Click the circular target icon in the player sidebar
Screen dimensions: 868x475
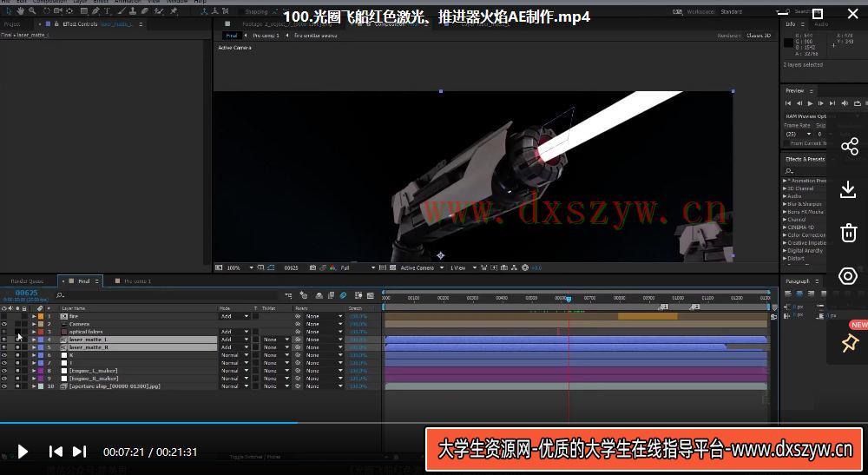click(848, 275)
